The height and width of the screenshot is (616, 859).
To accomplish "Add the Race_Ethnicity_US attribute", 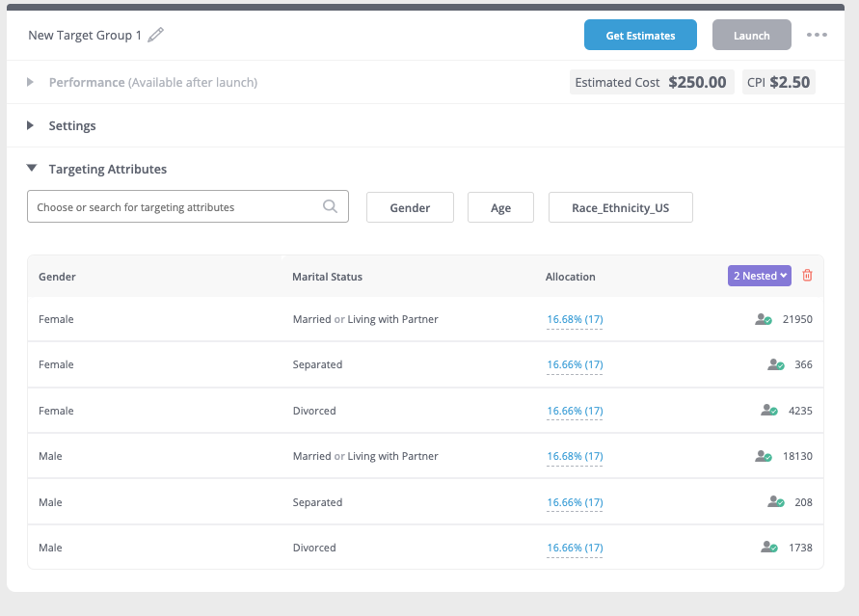I will [x=620, y=207].
